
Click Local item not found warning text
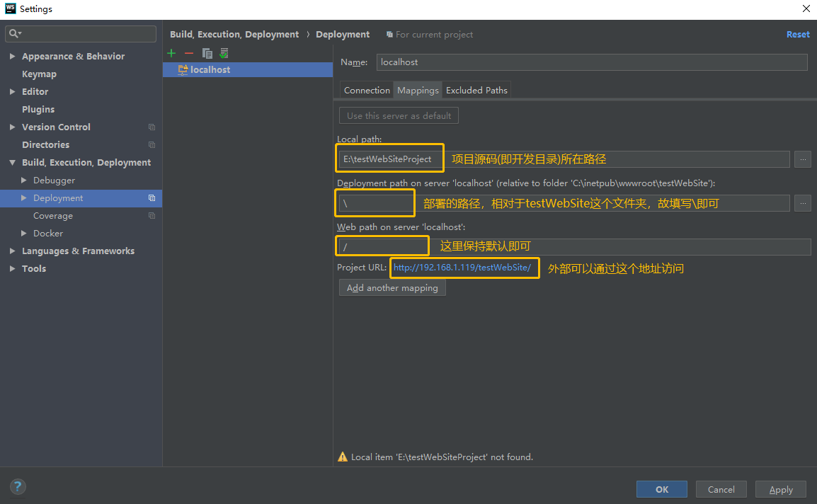(x=442, y=457)
